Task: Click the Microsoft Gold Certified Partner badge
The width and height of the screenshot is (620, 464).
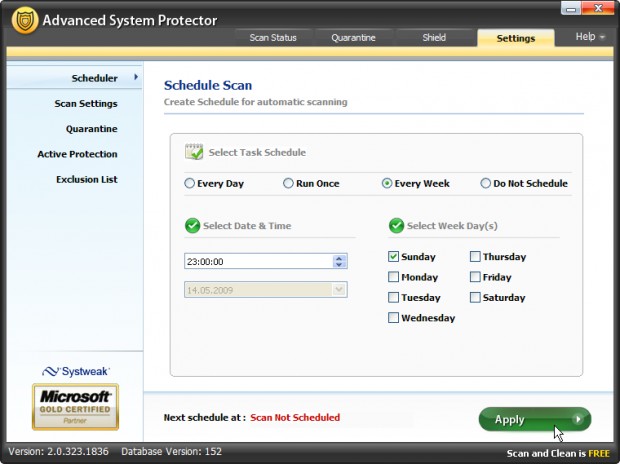Action: (75, 407)
